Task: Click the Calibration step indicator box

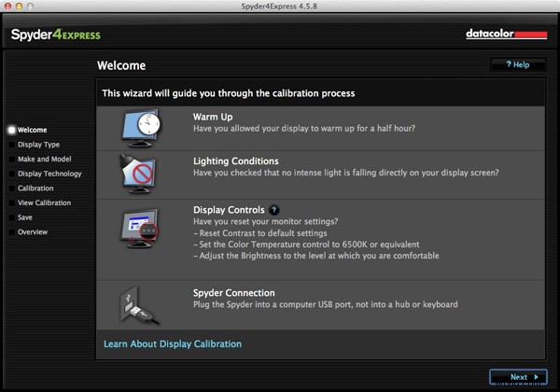Action: [11, 189]
